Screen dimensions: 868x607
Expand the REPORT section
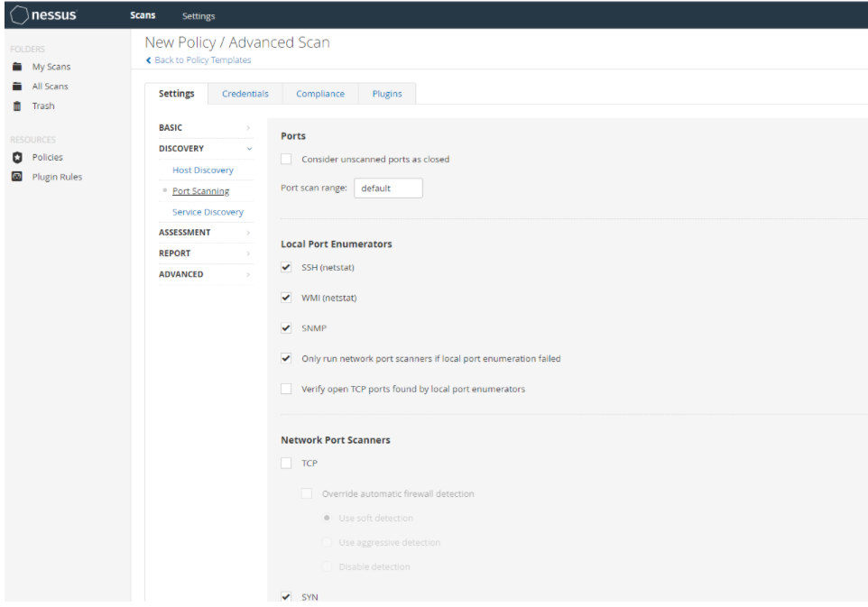[x=206, y=253]
